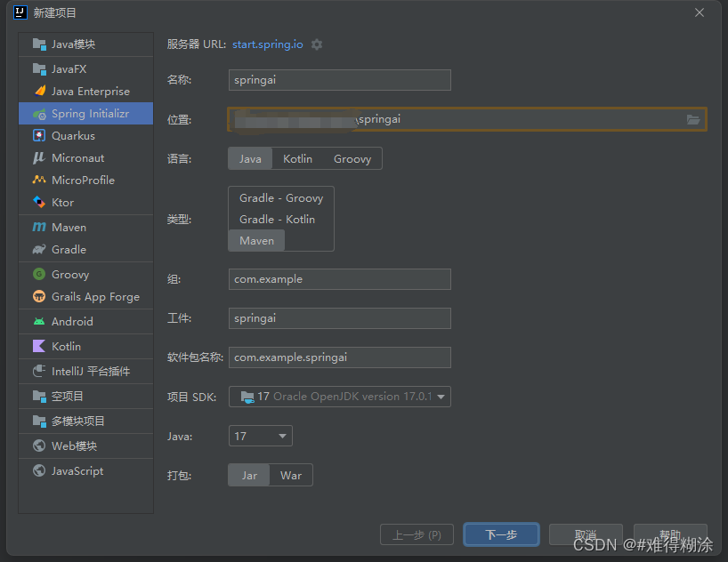This screenshot has height=562, width=728.
Task: Focus the 软件包名称 field
Action: pos(340,357)
